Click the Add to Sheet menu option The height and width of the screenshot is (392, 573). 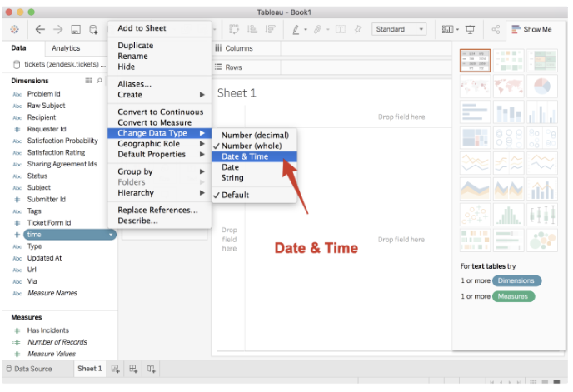pyautogui.click(x=142, y=28)
